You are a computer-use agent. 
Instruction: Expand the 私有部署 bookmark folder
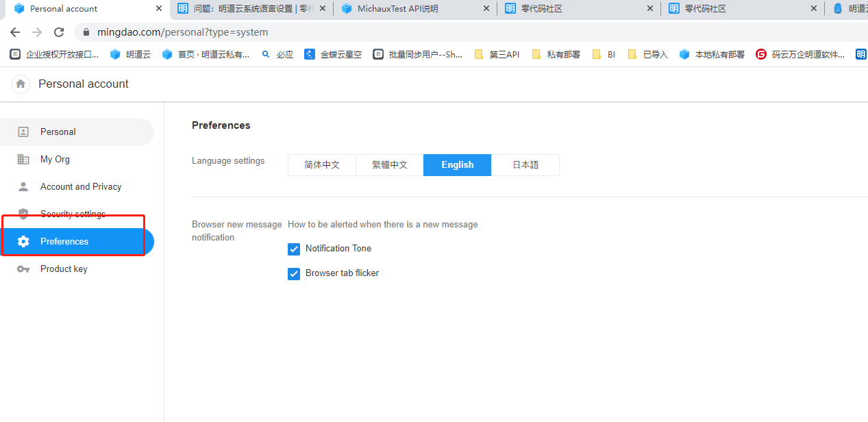point(556,54)
